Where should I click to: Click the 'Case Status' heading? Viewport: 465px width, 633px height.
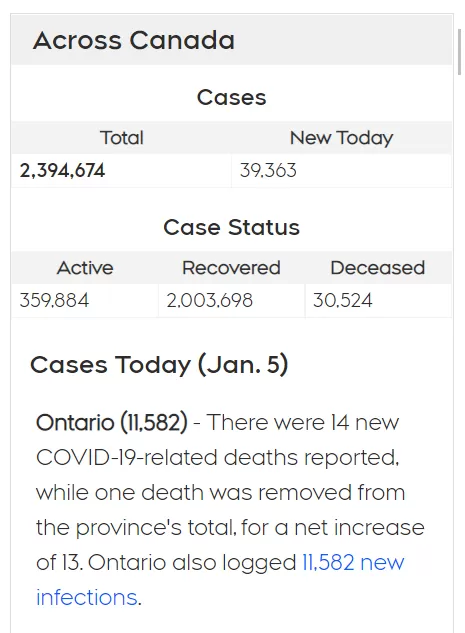pyautogui.click(x=232, y=227)
